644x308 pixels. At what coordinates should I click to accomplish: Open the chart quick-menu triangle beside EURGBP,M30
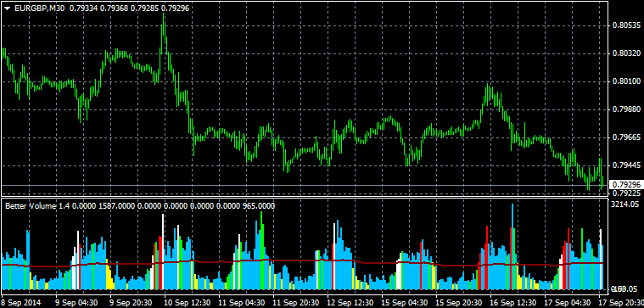click(x=7, y=8)
